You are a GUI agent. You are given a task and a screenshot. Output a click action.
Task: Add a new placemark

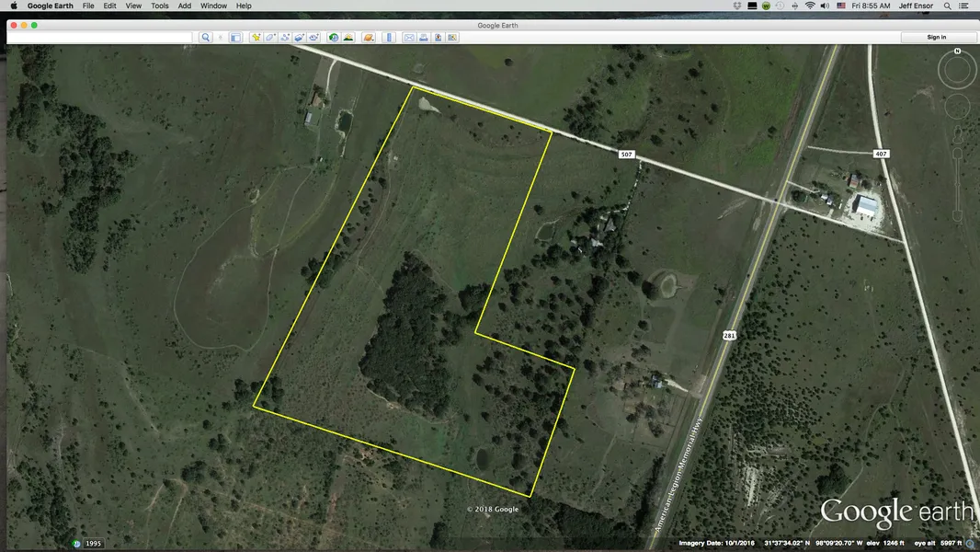point(256,38)
